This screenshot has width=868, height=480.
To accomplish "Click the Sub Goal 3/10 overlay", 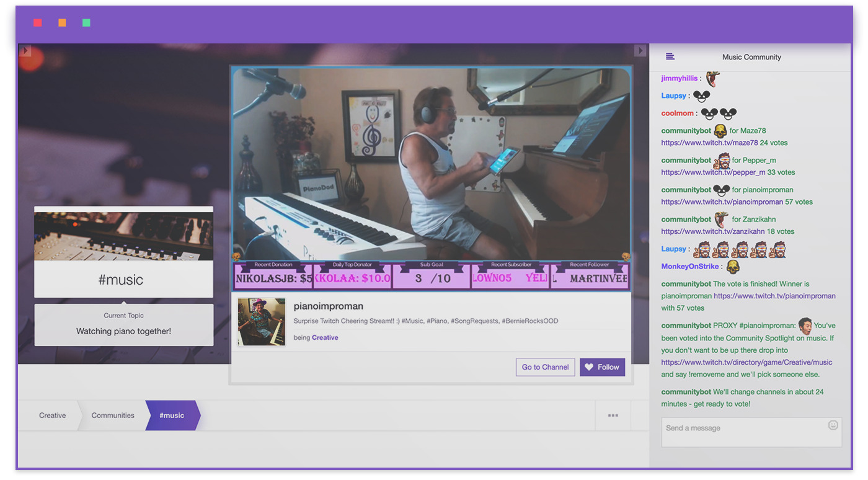I will (432, 275).
